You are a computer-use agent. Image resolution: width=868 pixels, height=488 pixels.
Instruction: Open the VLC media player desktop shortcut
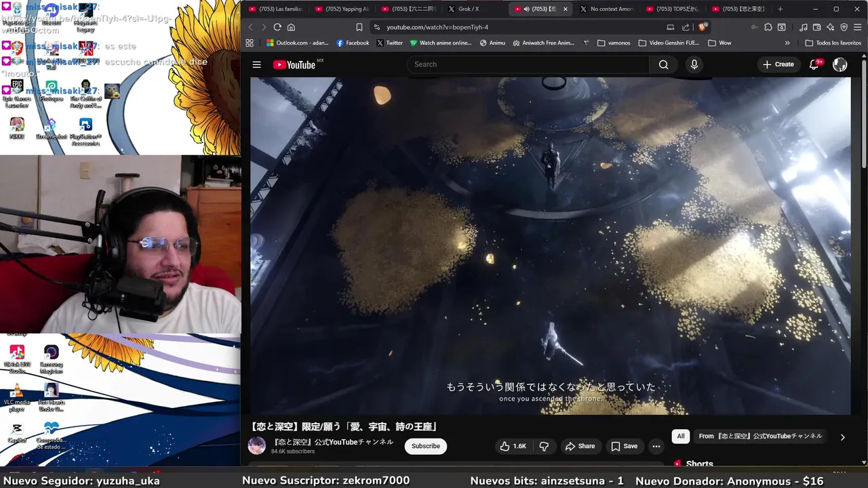[x=17, y=399]
